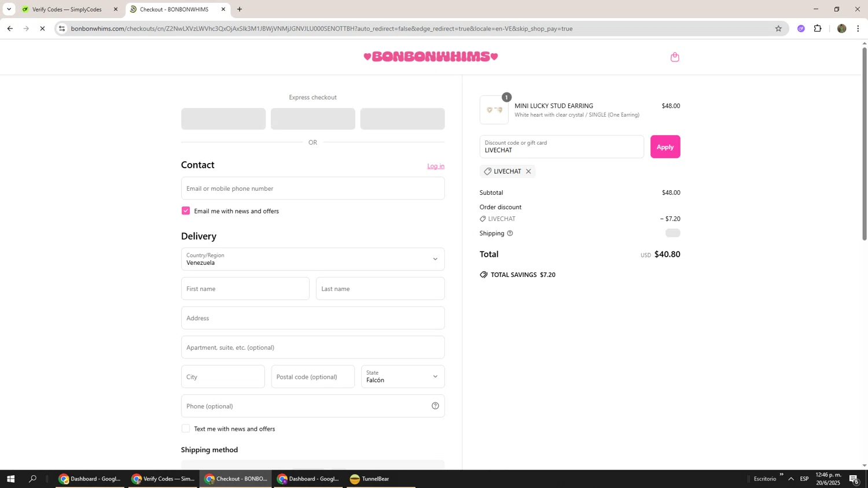Focus the Postal code field
868x488 pixels.
pos(313,377)
